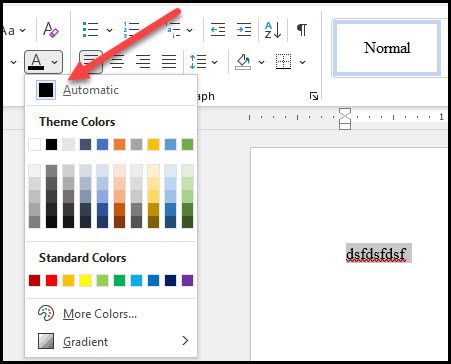Click the Shading paint bucket icon
Viewport: 451px width, 364px height.
click(x=243, y=62)
